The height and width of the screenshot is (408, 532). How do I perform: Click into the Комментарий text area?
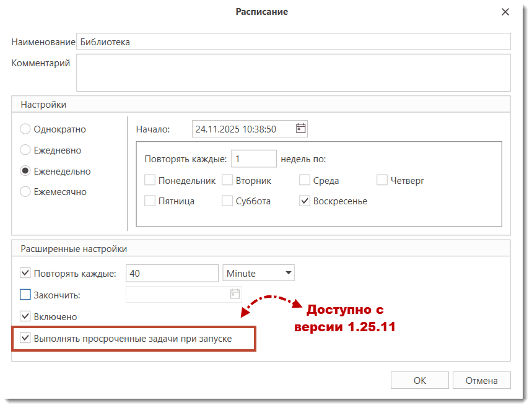pyautogui.click(x=293, y=72)
